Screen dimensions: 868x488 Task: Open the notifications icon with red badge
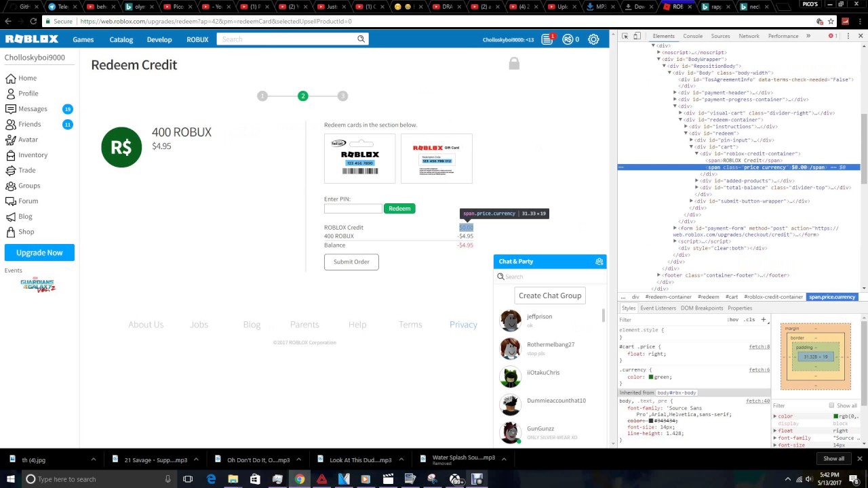(x=547, y=39)
